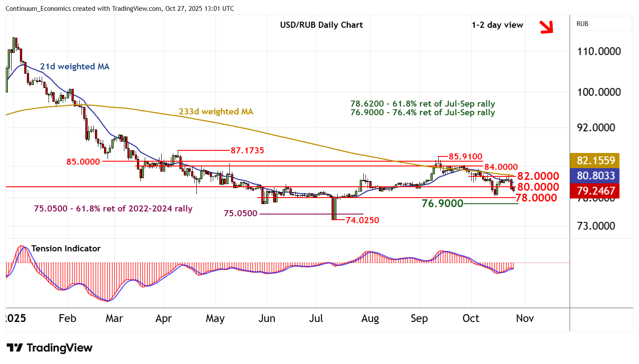Click the TradingView logo icon
Viewport: 639px width, 364px height.
(14, 348)
